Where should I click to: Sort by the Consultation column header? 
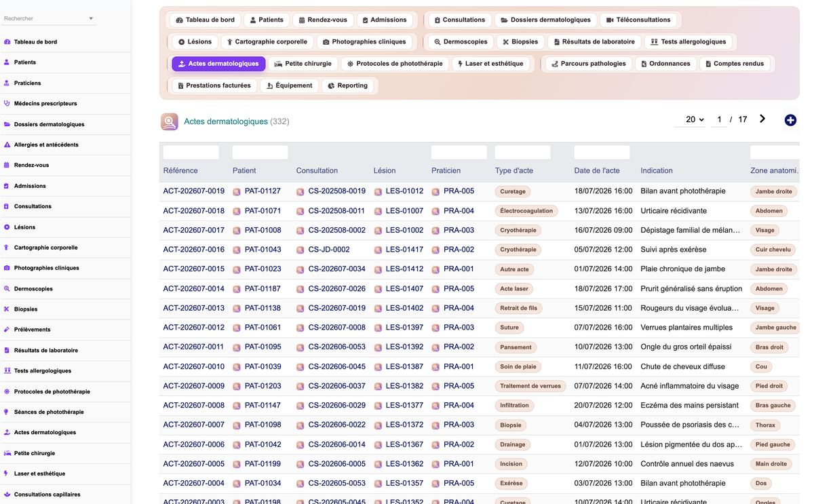pyautogui.click(x=317, y=171)
